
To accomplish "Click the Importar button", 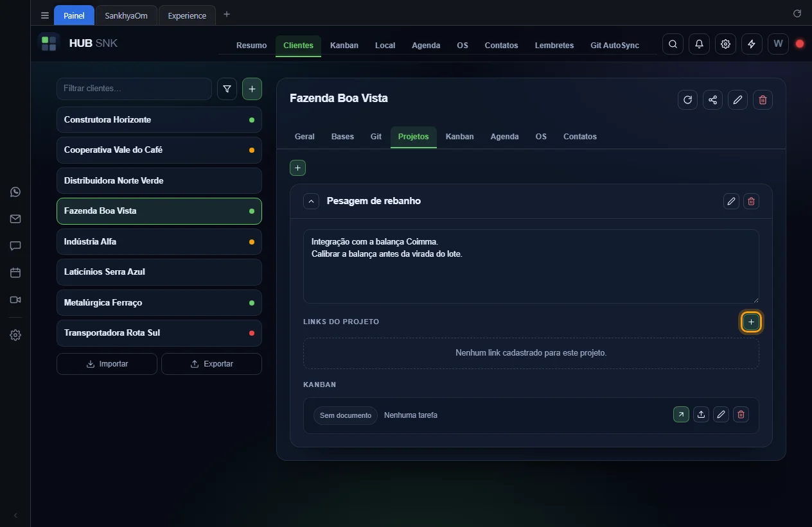I will tap(107, 364).
